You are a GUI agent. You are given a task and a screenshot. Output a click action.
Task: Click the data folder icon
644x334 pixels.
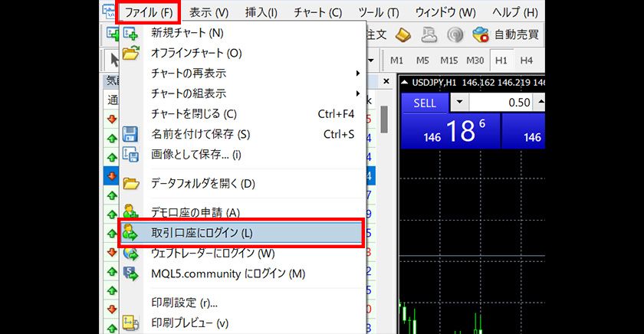(x=131, y=183)
